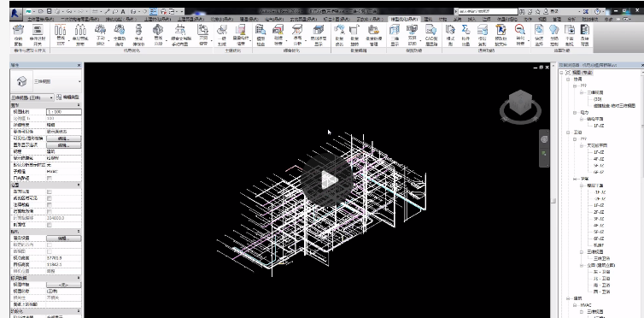This screenshot has width=644, height=318.
Task: Click the 视图比例 1:100 scale field
Action: click(x=64, y=112)
